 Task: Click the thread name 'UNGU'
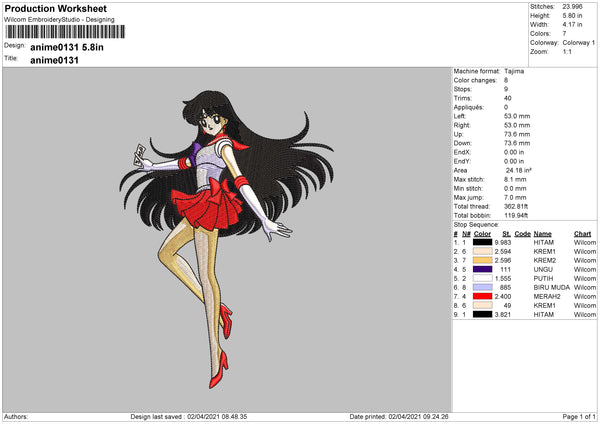tap(543, 269)
